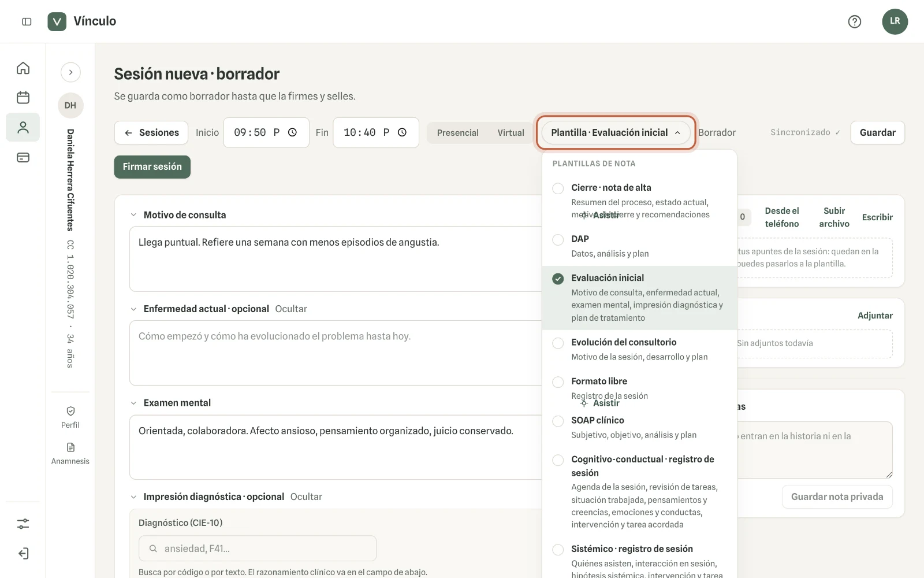The height and width of the screenshot is (578, 924).
Task: Open patients icon in sidebar
Action: pos(23,127)
